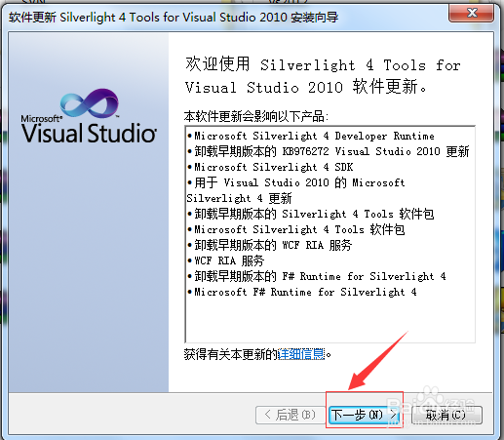The image size is (504, 440).
Task: Close the installer wizard window
Action: coord(471,13)
